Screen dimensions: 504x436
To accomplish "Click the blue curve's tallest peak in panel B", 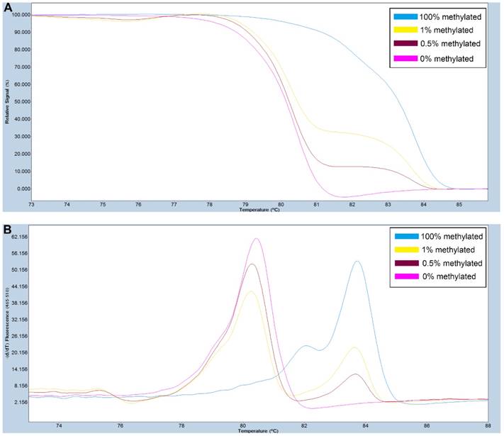I will coord(357,262).
